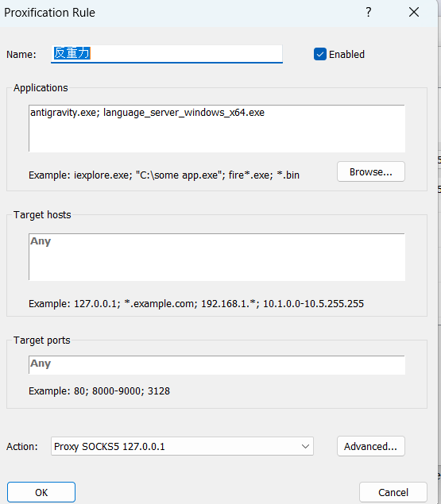Click the Action: label
The height and width of the screenshot is (504, 441).
(22, 447)
